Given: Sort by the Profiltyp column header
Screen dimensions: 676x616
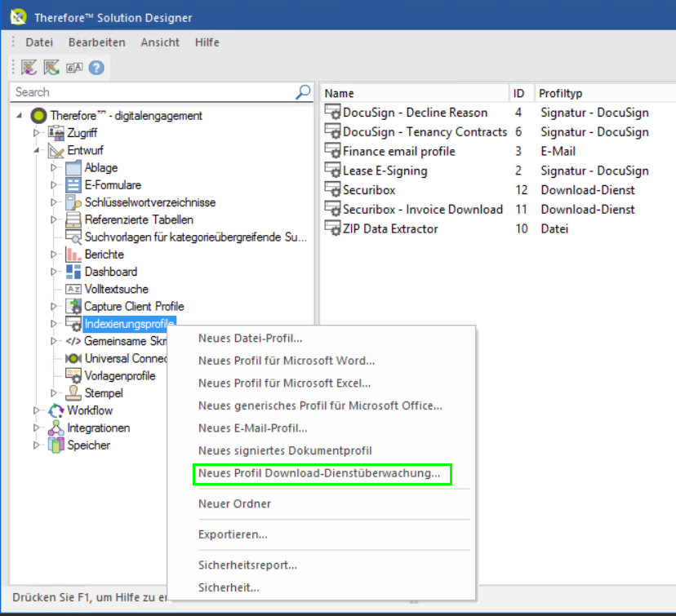Looking at the screenshot, I should (605, 93).
